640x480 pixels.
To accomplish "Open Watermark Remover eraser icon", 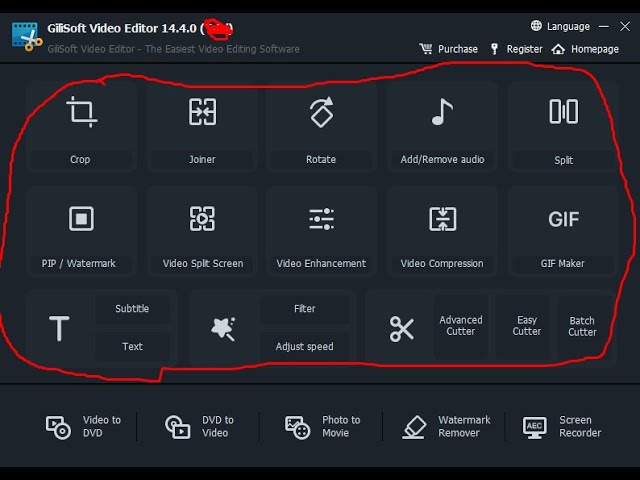I will 414,427.
